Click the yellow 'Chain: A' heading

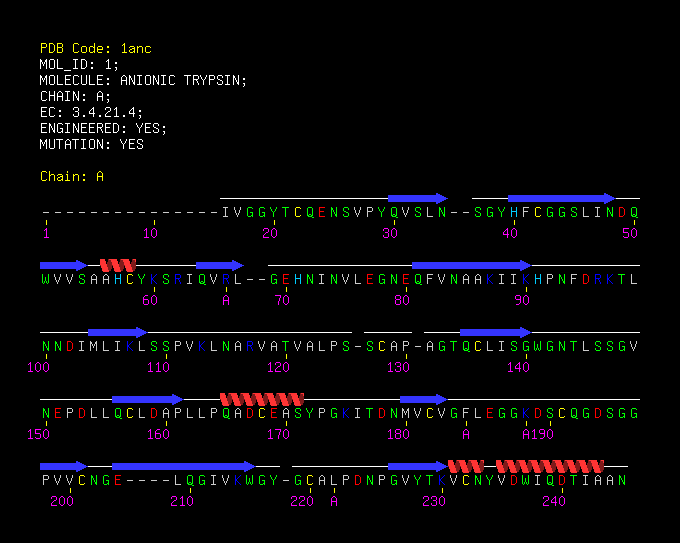tap(72, 177)
